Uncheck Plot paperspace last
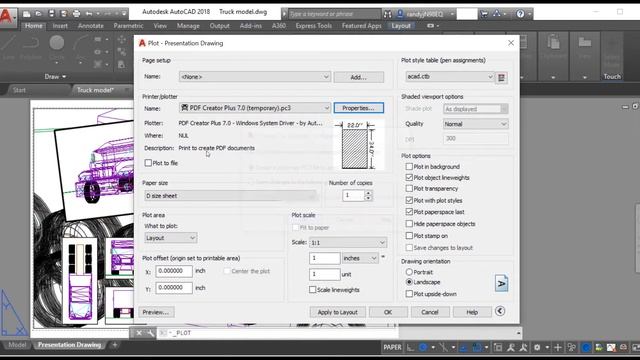The image size is (640, 360). click(409, 212)
